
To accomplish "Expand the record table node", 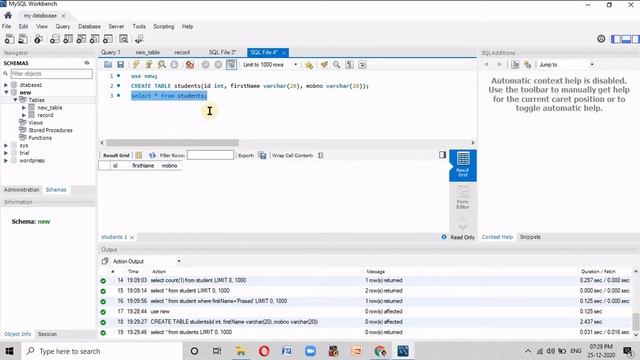I will (x=24, y=115).
